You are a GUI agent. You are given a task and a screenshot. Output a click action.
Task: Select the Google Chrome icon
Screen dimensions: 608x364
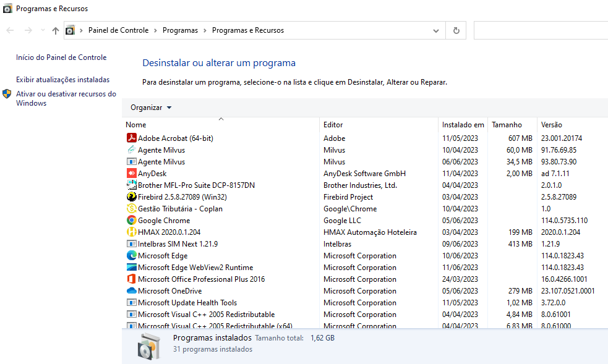pos(131,221)
